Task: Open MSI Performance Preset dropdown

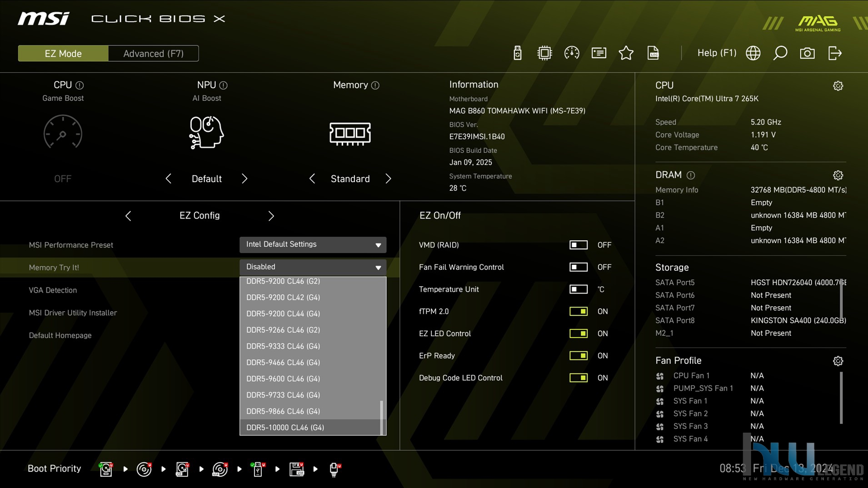Action: [313, 244]
